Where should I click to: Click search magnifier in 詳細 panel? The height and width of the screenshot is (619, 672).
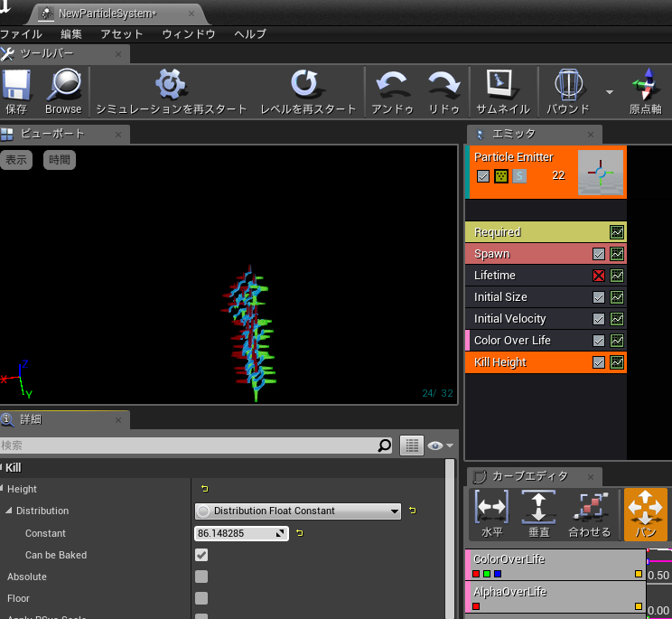pos(385,445)
